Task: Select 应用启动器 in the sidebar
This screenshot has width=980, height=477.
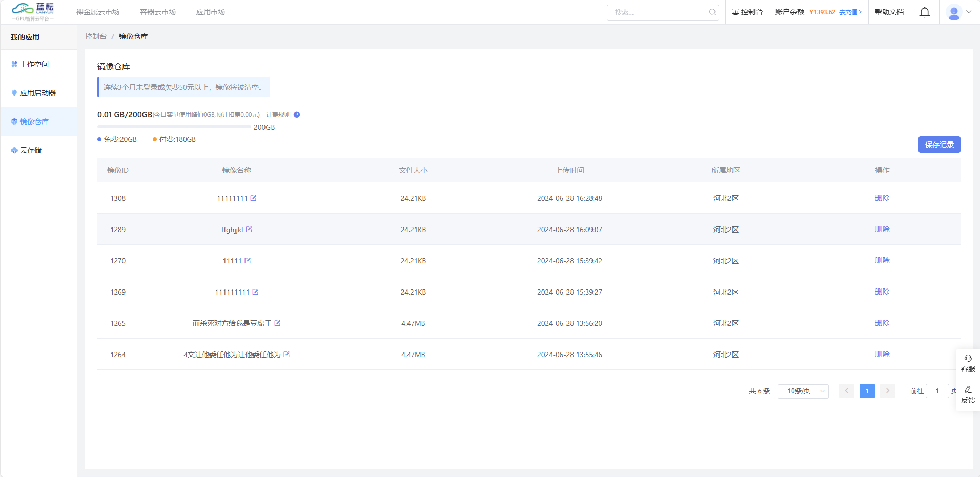Action: (38, 93)
